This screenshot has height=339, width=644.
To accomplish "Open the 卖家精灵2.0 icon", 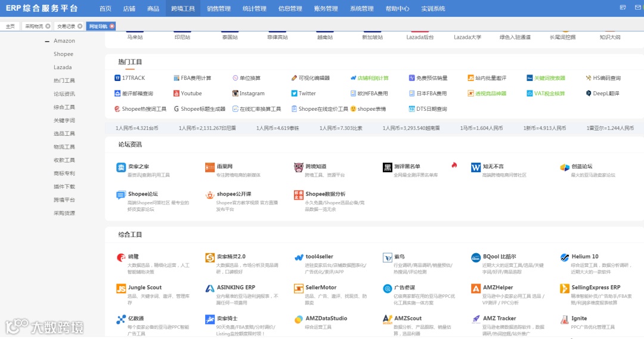I will [x=210, y=257].
